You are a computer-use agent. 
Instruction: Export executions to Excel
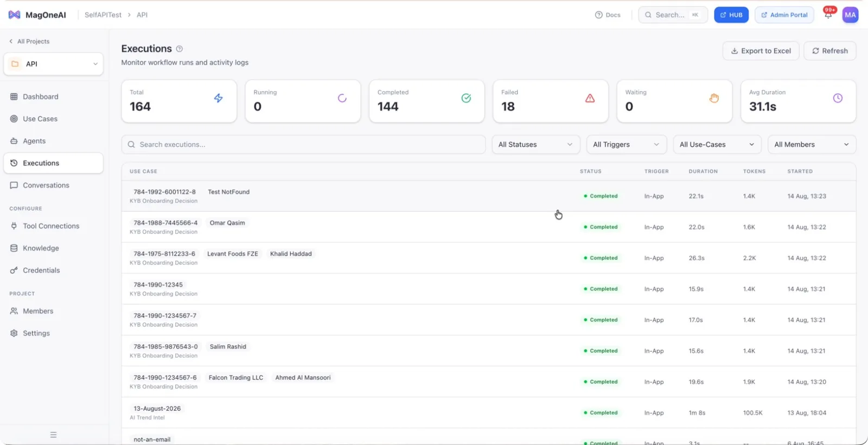pyautogui.click(x=761, y=51)
